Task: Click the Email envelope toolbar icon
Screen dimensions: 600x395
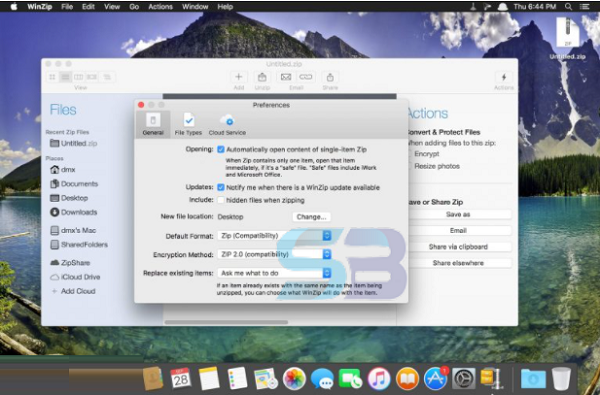Action: [286, 77]
